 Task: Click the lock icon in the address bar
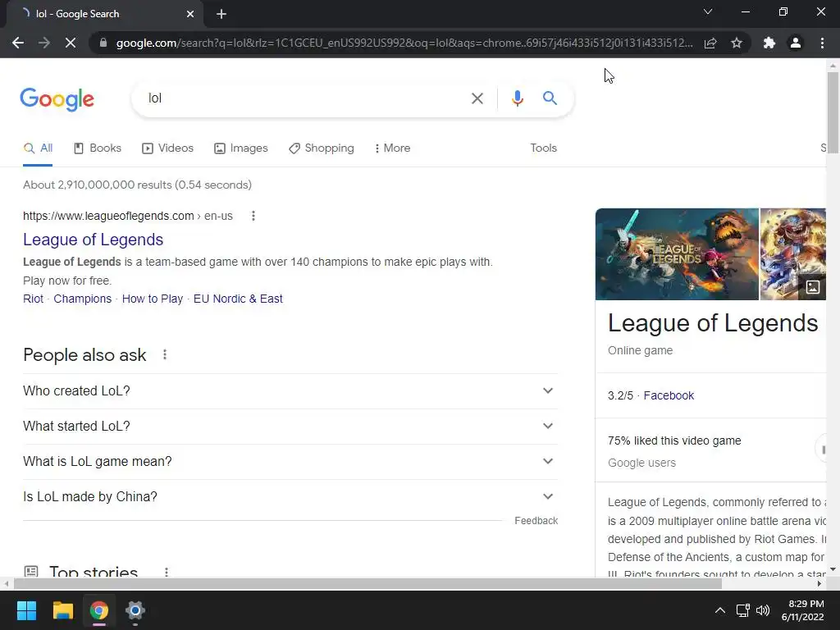pos(103,43)
